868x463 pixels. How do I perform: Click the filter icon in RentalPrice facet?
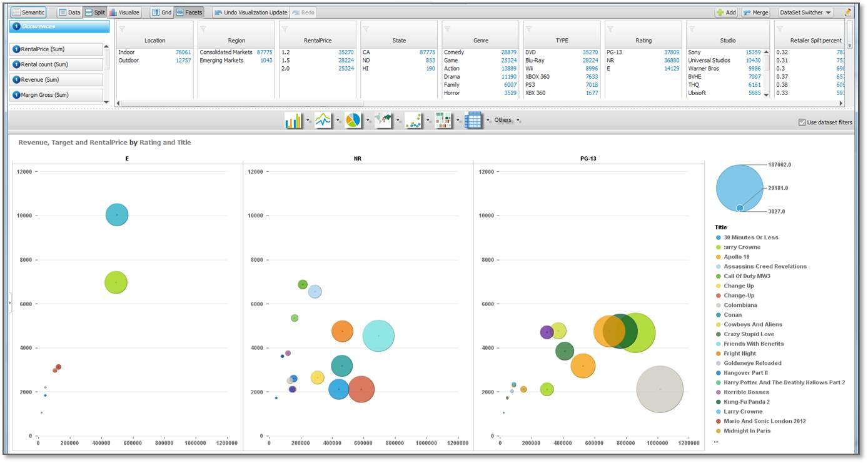285,29
